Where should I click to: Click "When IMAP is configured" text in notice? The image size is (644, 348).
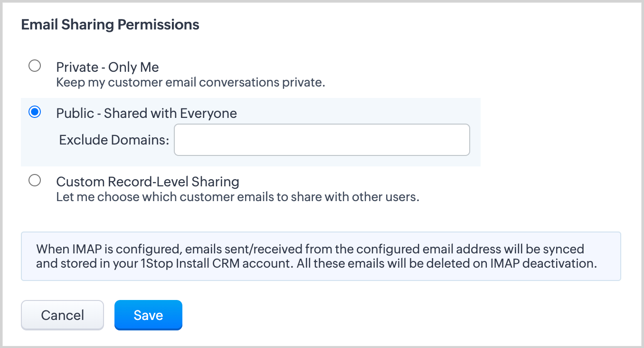pos(109,249)
